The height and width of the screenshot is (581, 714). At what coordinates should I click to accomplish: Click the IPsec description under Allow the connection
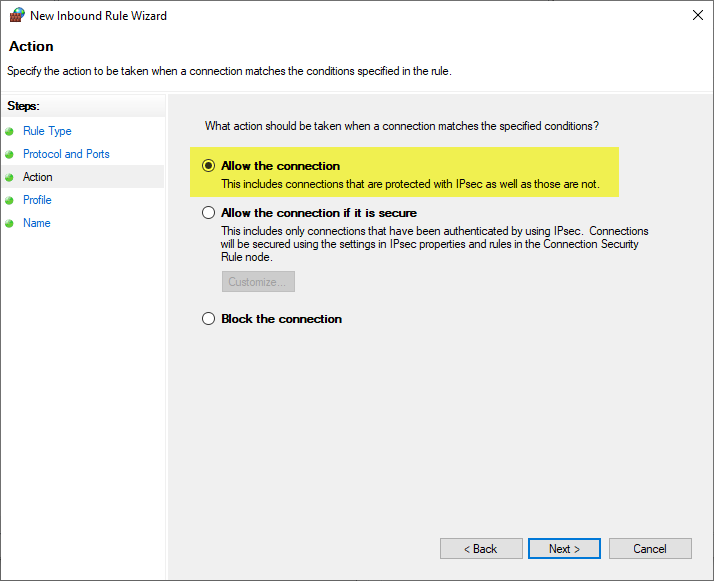click(x=410, y=184)
